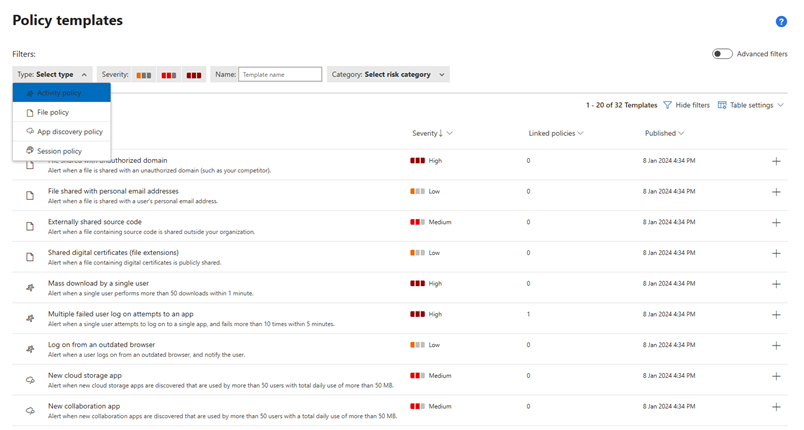Open the Table settings dropdown
Viewport: 804px width, 430px height.
(x=751, y=105)
